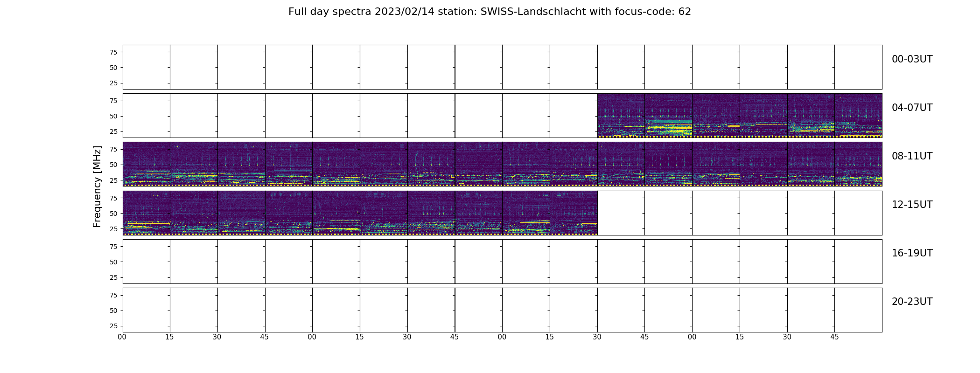The image size is (980, 373).
Task: Select the '00-03UT' row label
Action: click(x=912, y=59)
